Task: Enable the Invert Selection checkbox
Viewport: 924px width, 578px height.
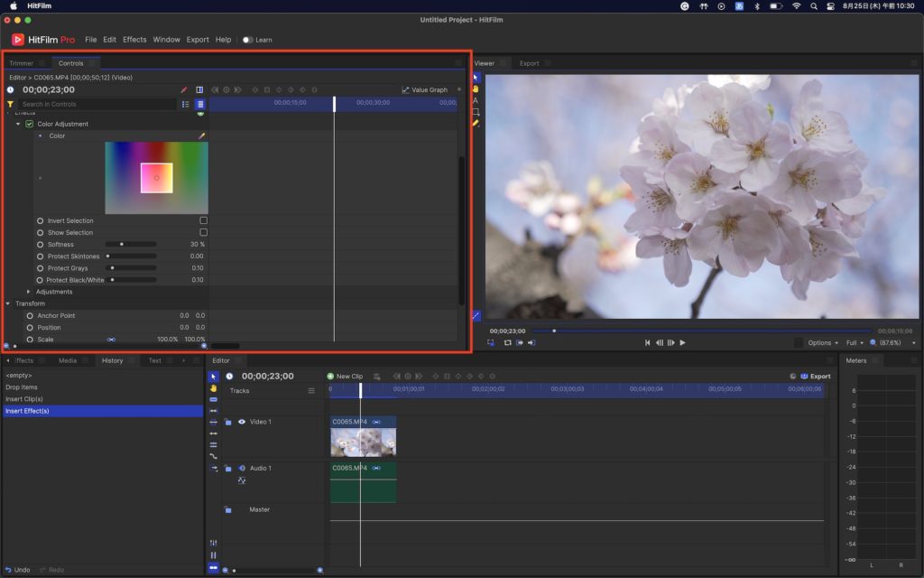Action: coord(203,220)
